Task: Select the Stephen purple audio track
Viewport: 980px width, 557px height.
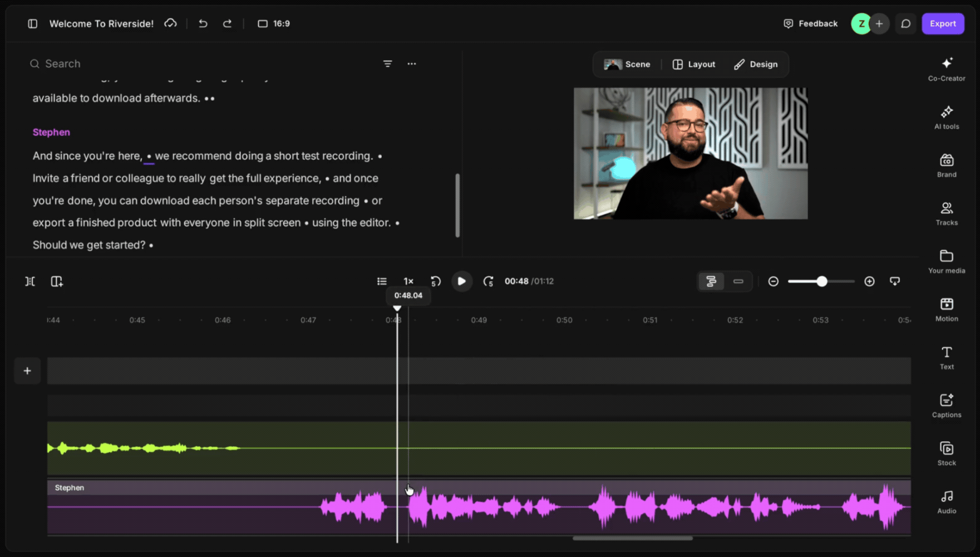Action: [479, 507]
